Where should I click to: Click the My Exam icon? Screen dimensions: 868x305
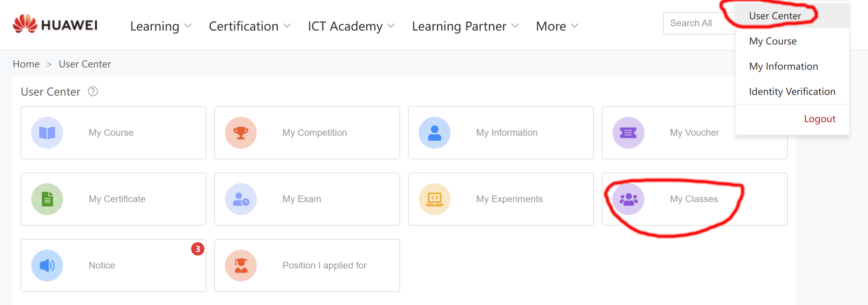click(241, 199)
